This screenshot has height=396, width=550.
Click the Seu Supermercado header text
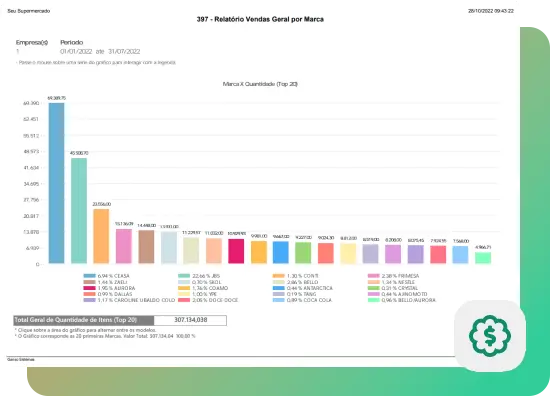29,11
